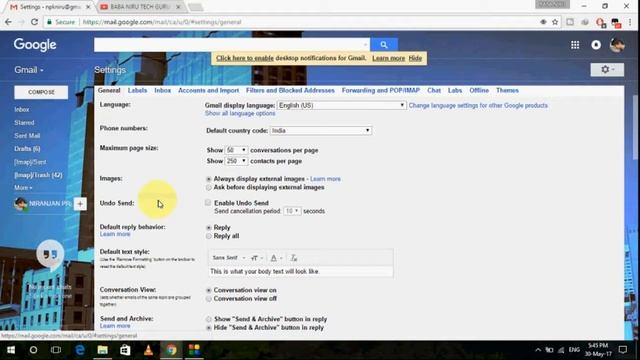Open search options dropdown arrow
640x360 pixels.
[x=365, y=44]
